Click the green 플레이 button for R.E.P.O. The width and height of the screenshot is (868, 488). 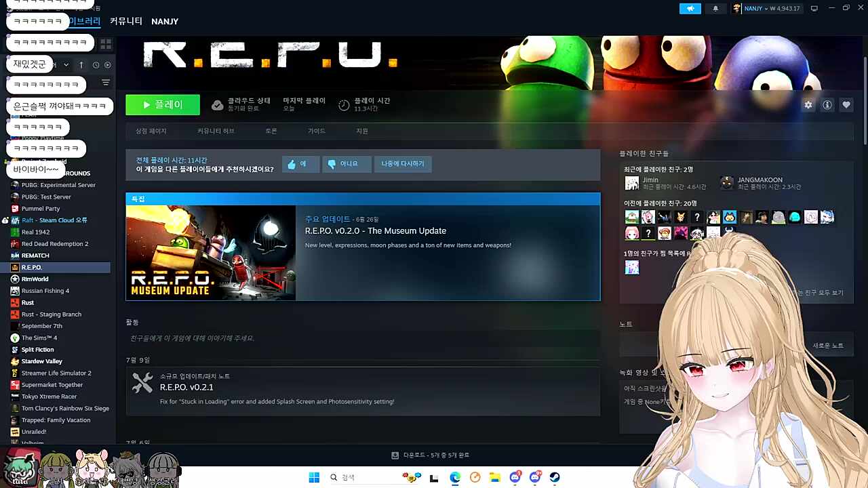163,105
